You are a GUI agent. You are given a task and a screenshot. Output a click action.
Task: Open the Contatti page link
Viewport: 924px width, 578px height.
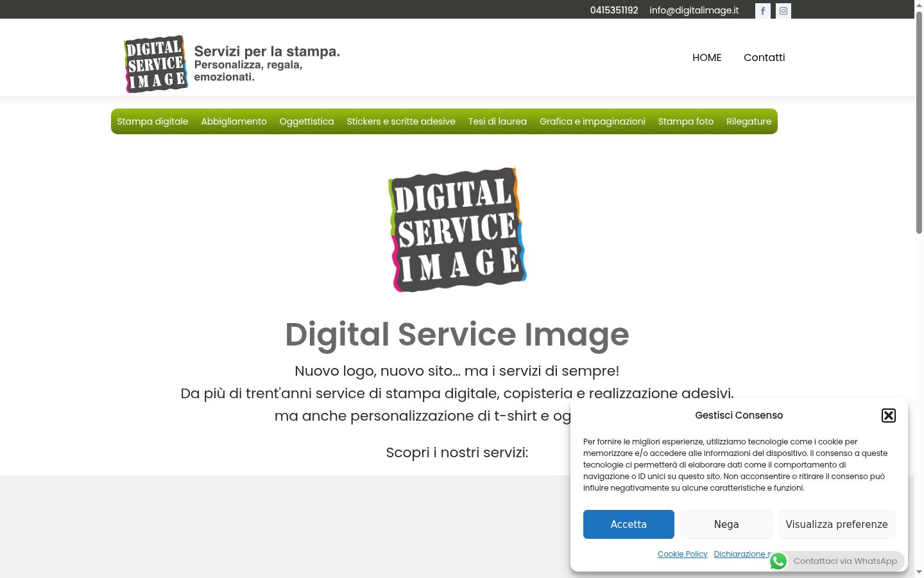coord(764,57)
